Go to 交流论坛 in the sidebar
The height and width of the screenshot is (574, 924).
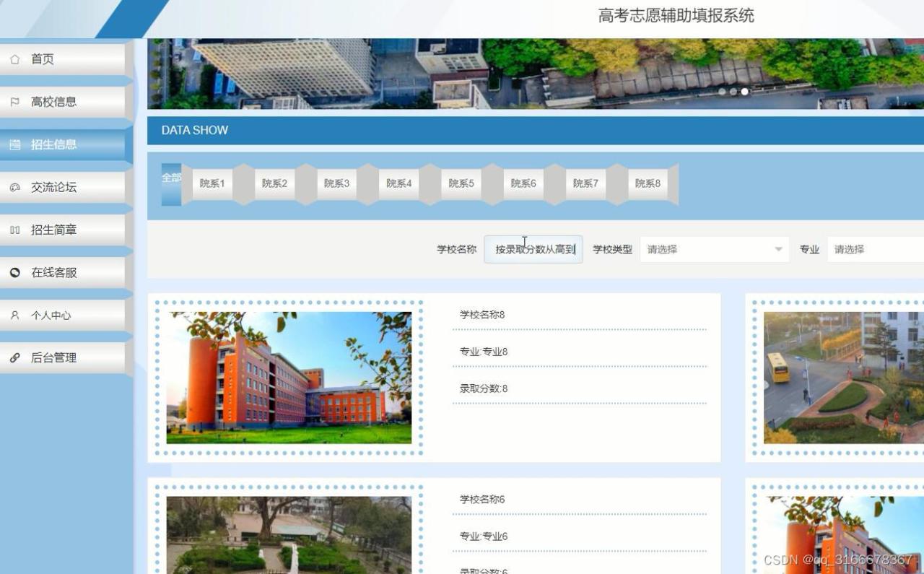63,187
